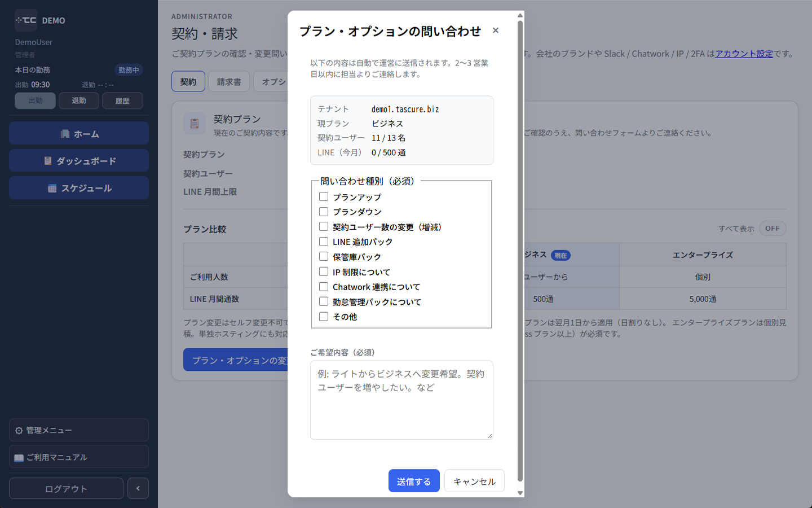Select the 保管庫パック checkbox
The width and height of the screenshot is (812, 508).
click(324, 256)
